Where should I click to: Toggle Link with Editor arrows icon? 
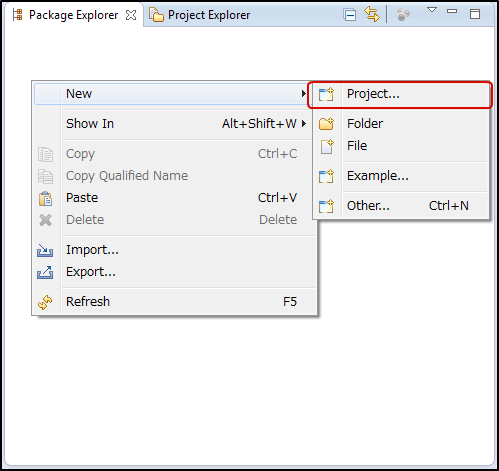point(372,15)
